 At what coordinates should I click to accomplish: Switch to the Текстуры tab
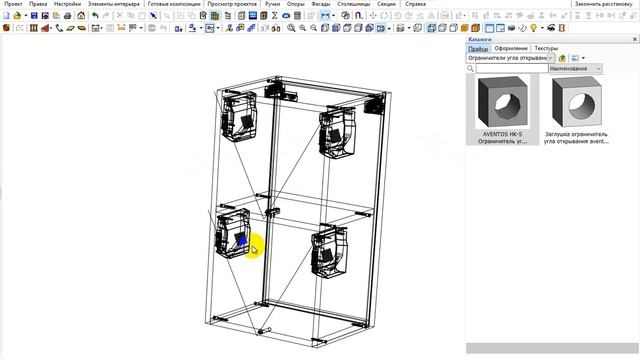546,48
